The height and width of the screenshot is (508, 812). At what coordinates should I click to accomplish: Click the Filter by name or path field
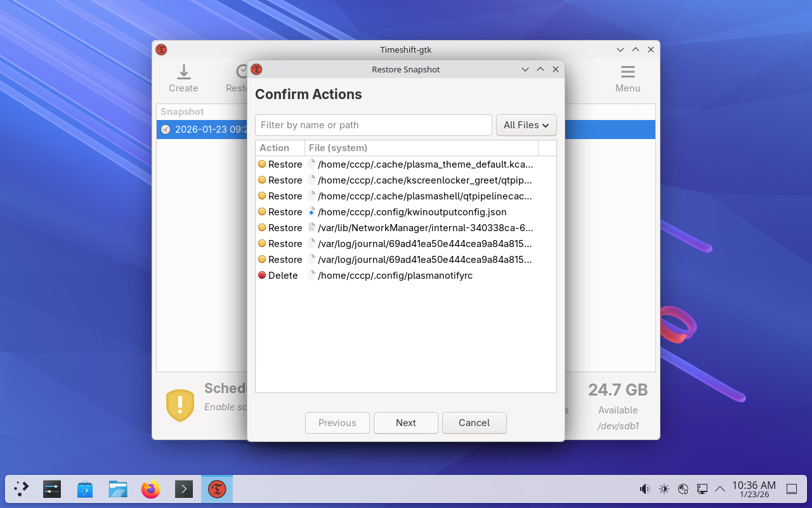[373, 125]
